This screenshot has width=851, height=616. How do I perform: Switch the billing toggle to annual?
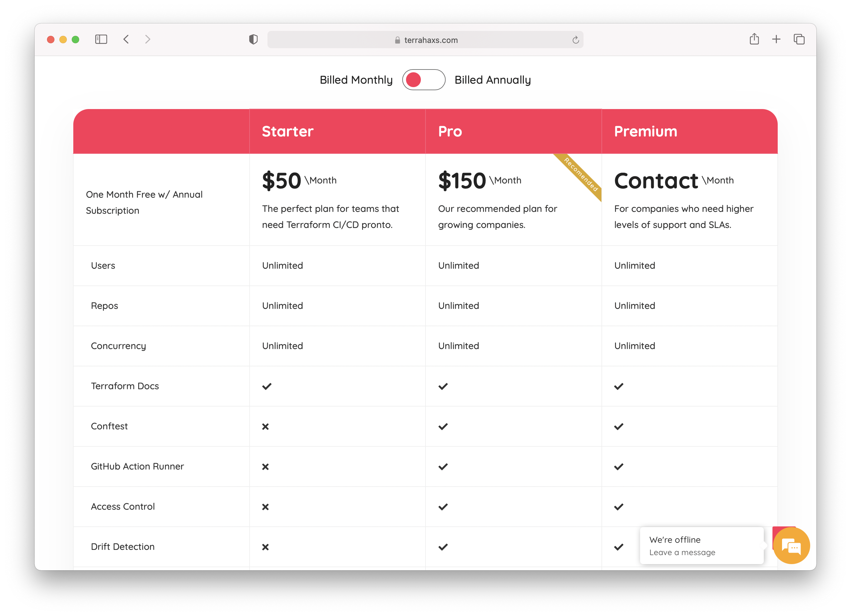point(424,80)
